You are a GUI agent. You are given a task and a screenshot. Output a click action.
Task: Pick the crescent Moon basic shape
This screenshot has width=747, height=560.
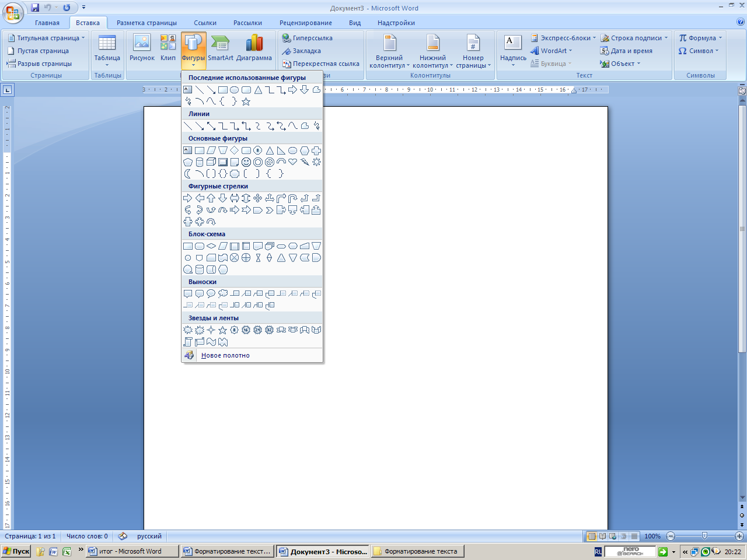[188, 174]
